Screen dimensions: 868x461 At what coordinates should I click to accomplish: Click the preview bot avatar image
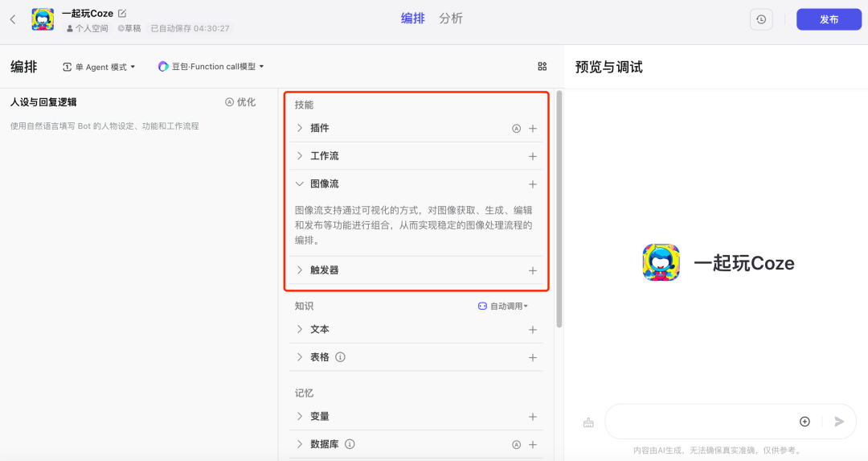click(x=661, y=262)
